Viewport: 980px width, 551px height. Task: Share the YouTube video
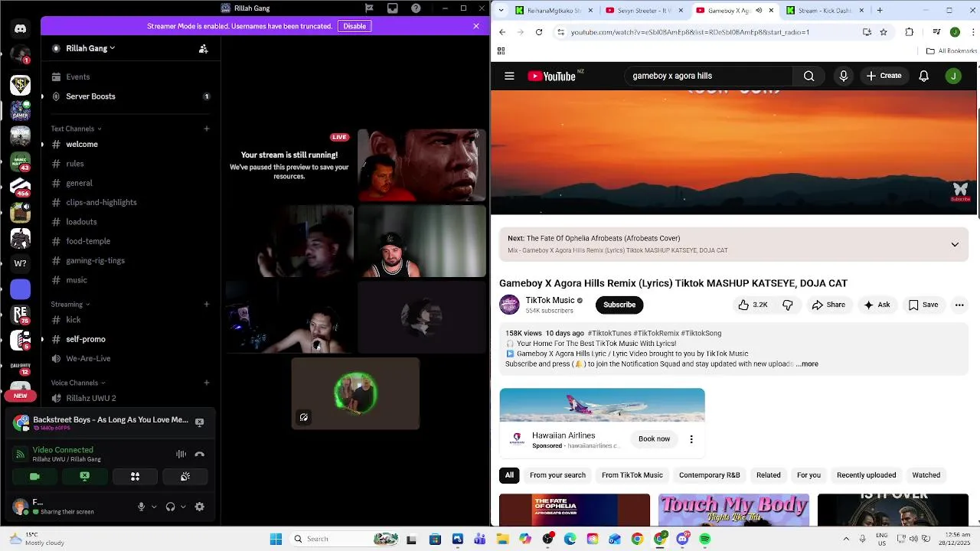click(828, 305)
